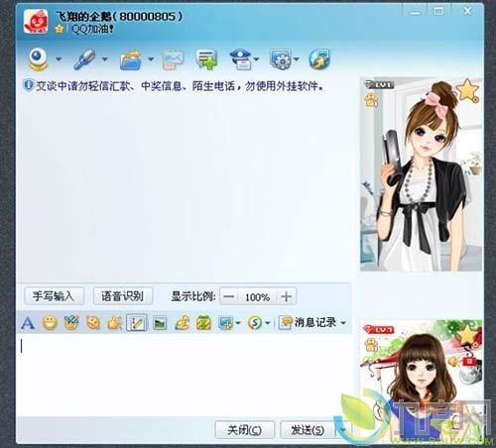Click into the message input box
Image resolution: width=496 pixels, height=448 pixels.
(x=185, y=375)
